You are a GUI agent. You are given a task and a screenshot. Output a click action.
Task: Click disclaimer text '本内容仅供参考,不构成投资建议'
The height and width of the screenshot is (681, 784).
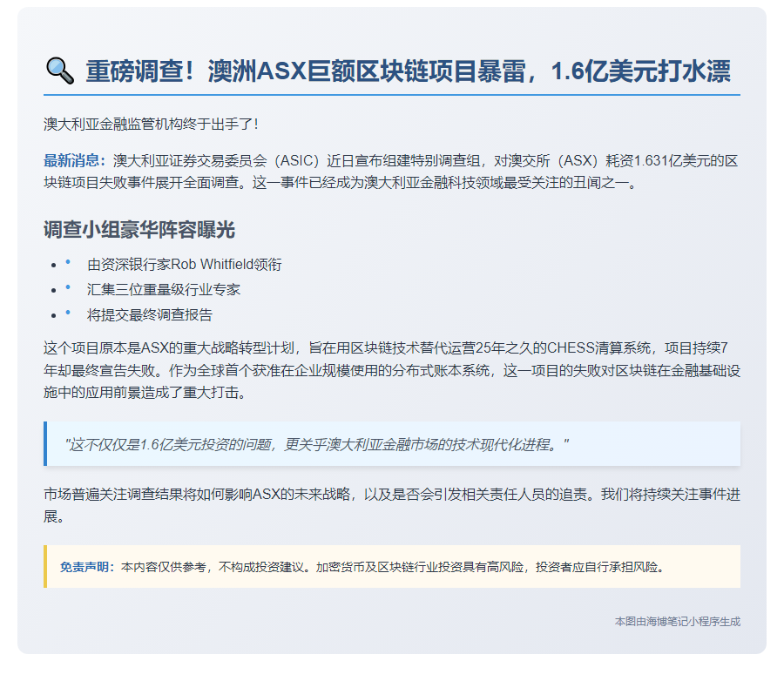[212, 567]
